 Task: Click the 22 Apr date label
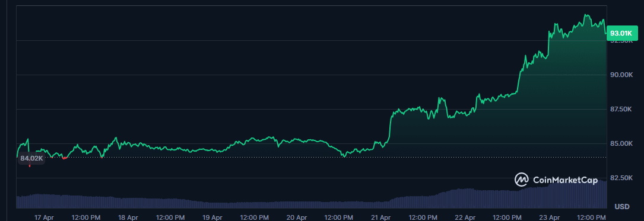click(x=465, y=217)
